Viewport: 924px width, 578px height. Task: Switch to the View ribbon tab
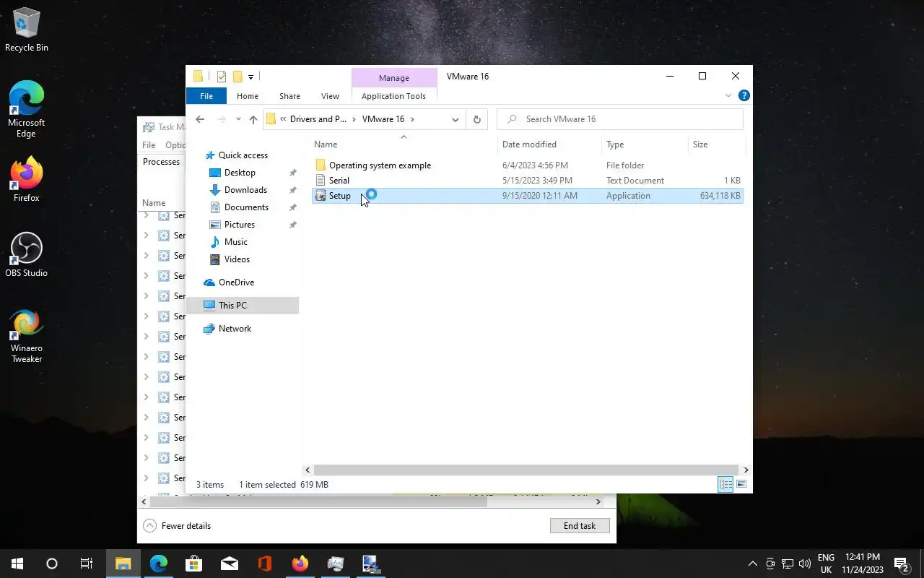330,96
